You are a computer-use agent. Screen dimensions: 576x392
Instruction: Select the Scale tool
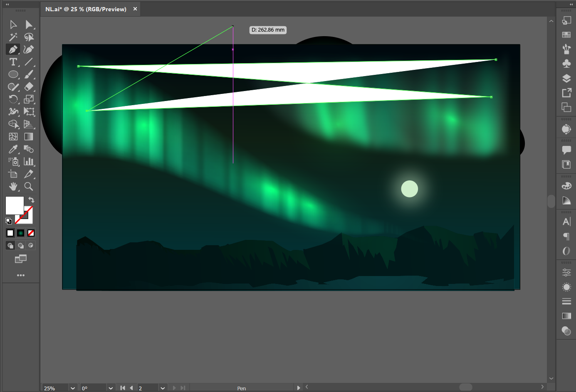point(29,99)
